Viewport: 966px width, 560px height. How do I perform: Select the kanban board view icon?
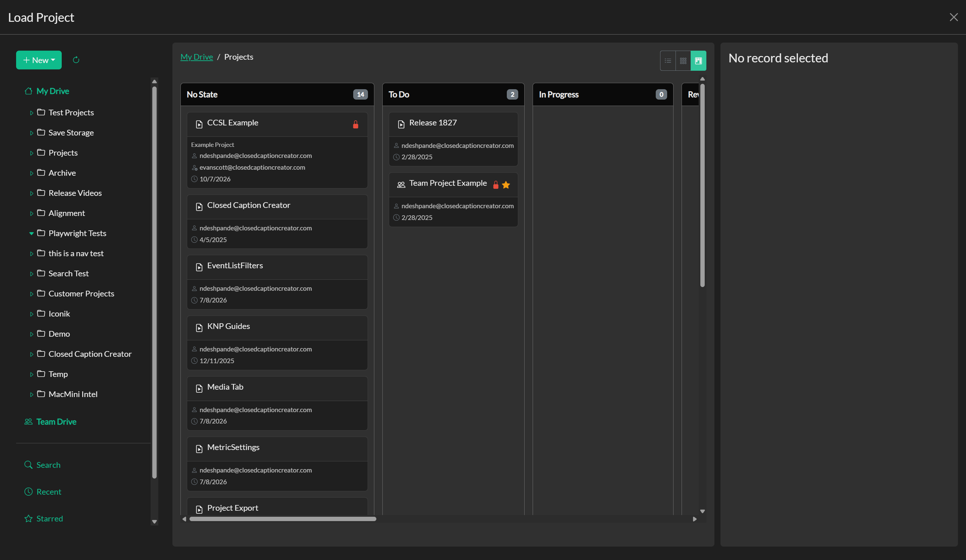pos(698,61)
